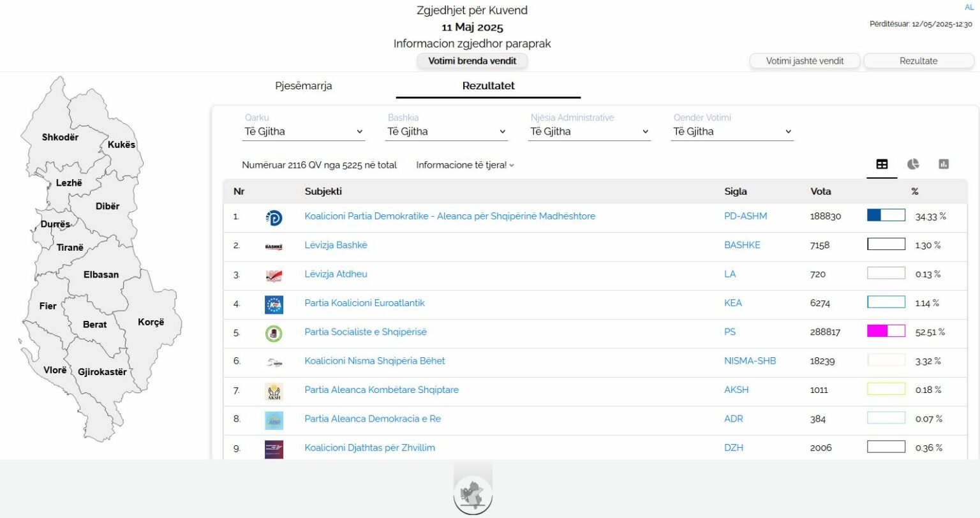980x518 pixels.
Task: Click the Koalicioni Euroatlantik KEA logo
Action: tap(274, 304)
